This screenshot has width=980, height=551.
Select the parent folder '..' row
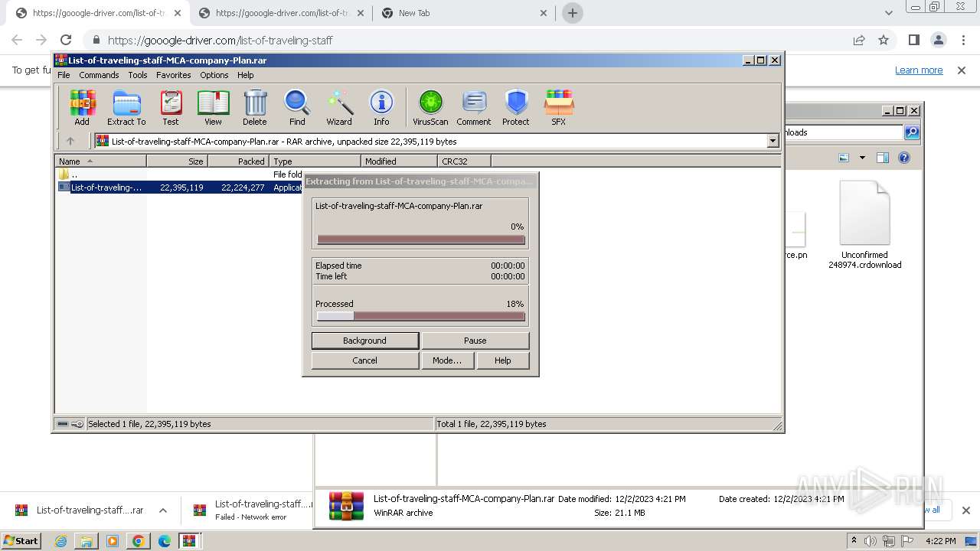[180, 174]
